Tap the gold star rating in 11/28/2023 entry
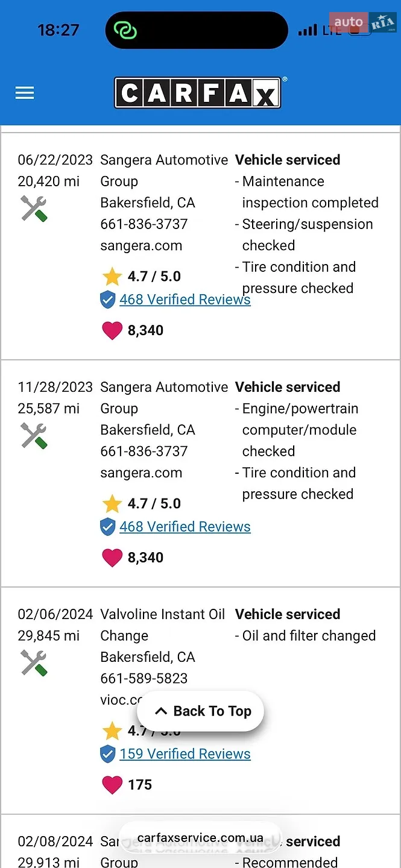Viewport: 401px width, 868px height. (112, 504)
